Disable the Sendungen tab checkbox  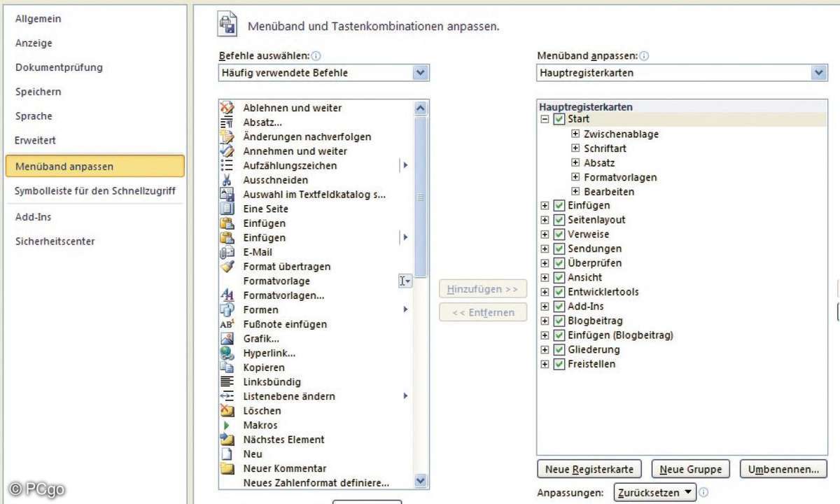point(559,249)
